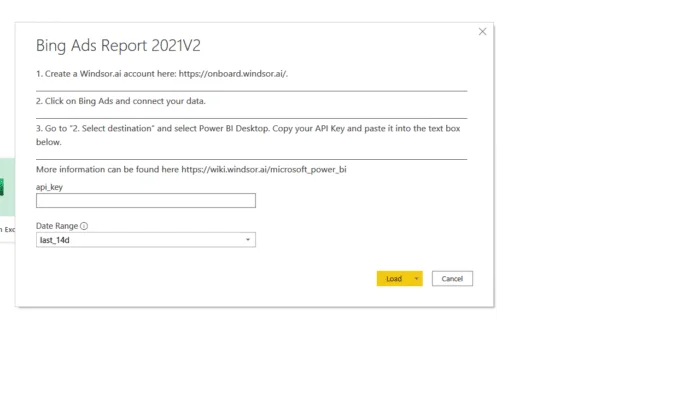
Task: Click step 1 'Create a Windsor.ai account' text
Action: tap(162, 74)
